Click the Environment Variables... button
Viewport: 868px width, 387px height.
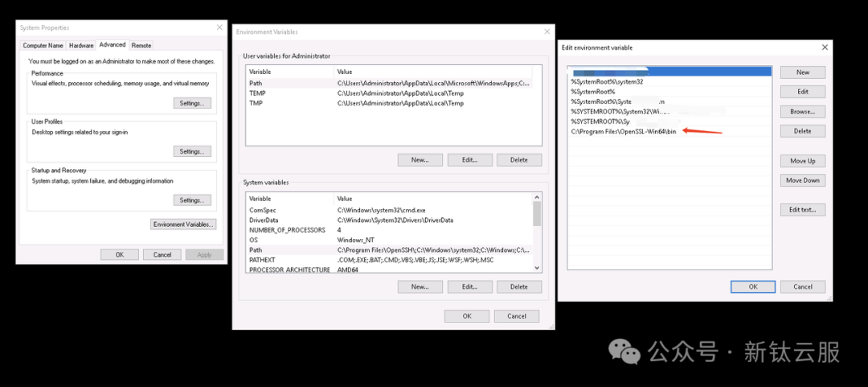tap(183, 224)
